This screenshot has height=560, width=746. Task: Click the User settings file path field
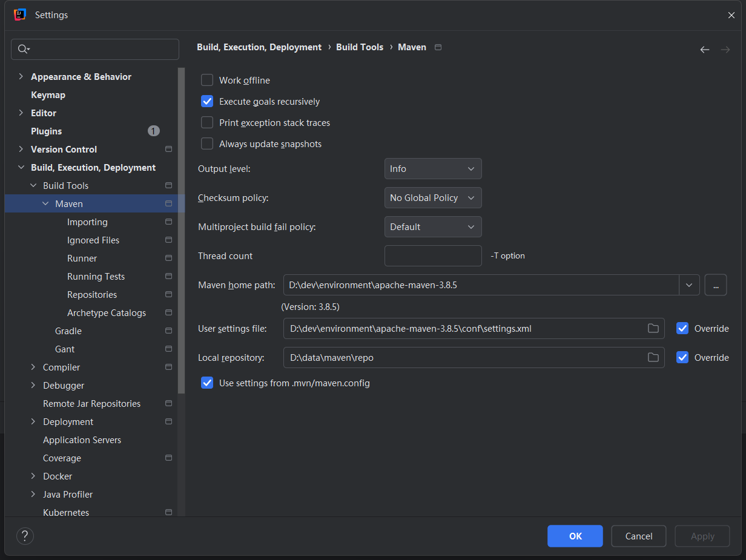[474, 328]
